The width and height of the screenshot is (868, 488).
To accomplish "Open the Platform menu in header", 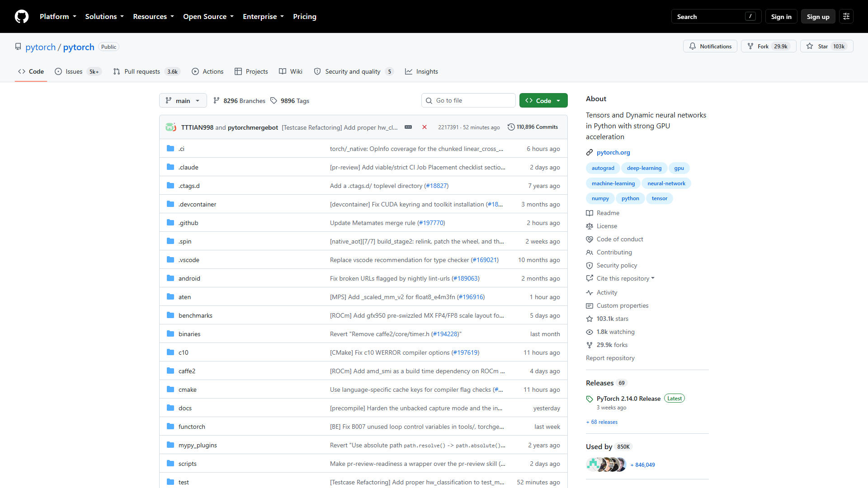I will [58, 17].
